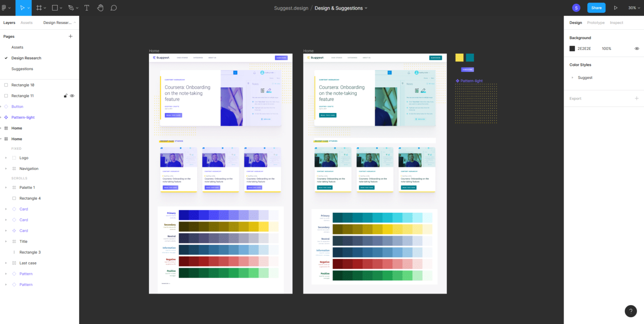The height and width of the screenshot is (324, 644).
Task: Toggle background color visibility eye
Action: point(637,49)
